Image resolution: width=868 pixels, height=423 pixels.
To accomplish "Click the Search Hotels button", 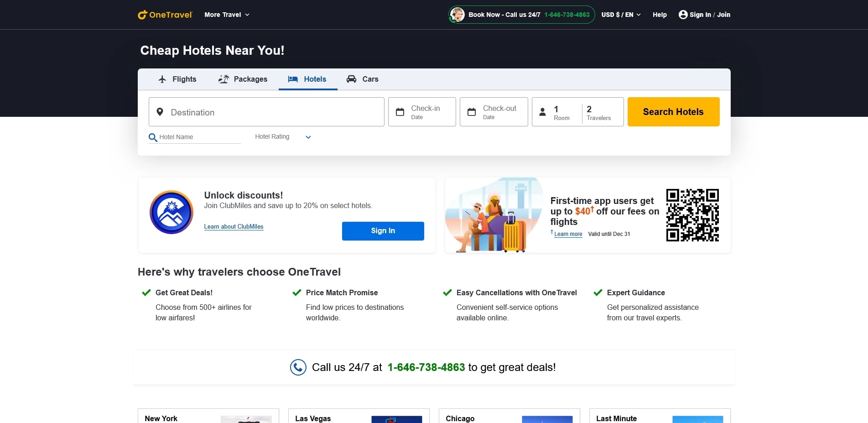I will [x=673, y=111].
